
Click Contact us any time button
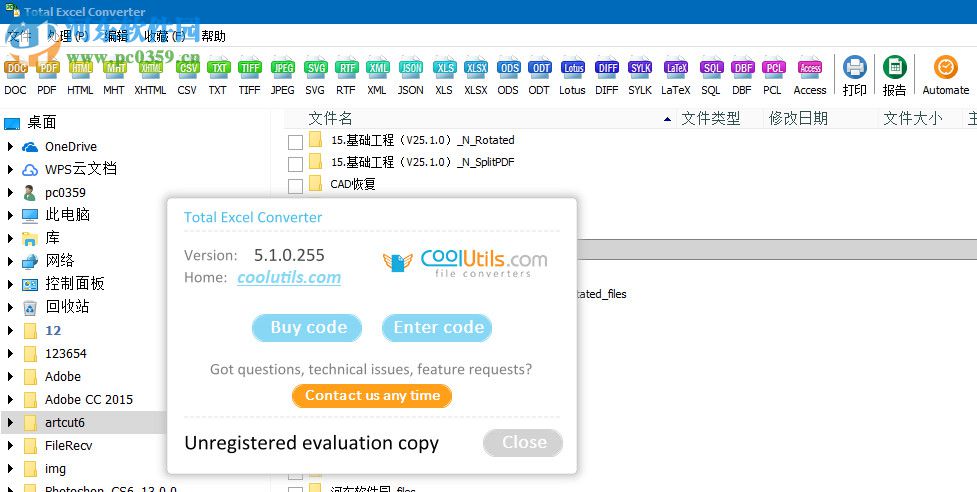372,395
